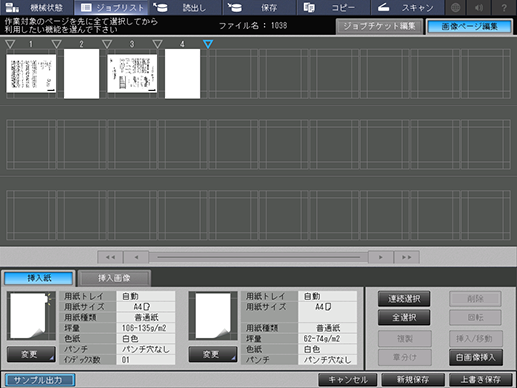Switch to the 挿入画像 tab
This screenshot has width=517, height=388.
point(114,278)
